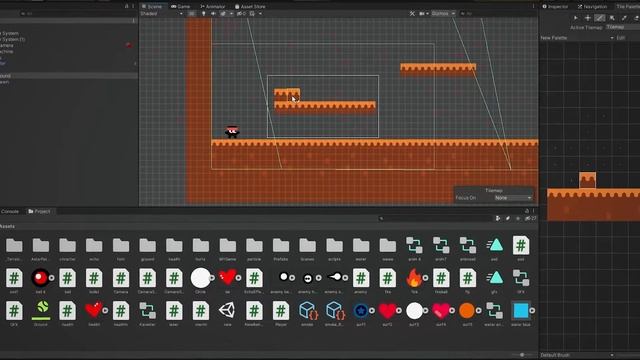Open the Active Tilemap dropdown
The image size is (640, 360).
[x=622, y=27]
